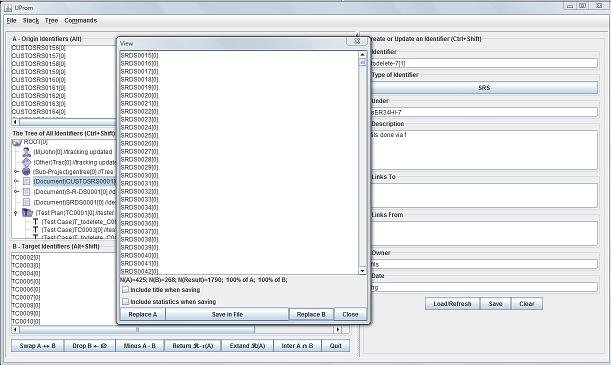Click the Save identifier button
This screenshot has width=611, height=365.
[x=495, y=304]
